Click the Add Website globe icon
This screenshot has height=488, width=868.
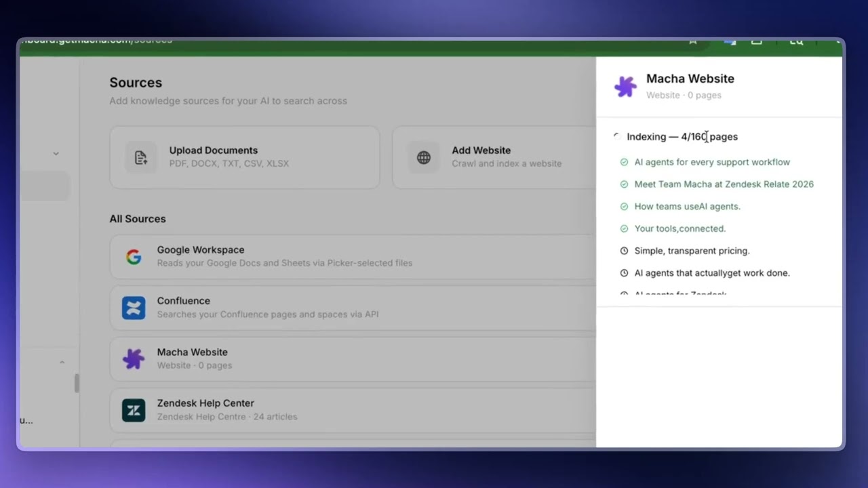[424, 157]
